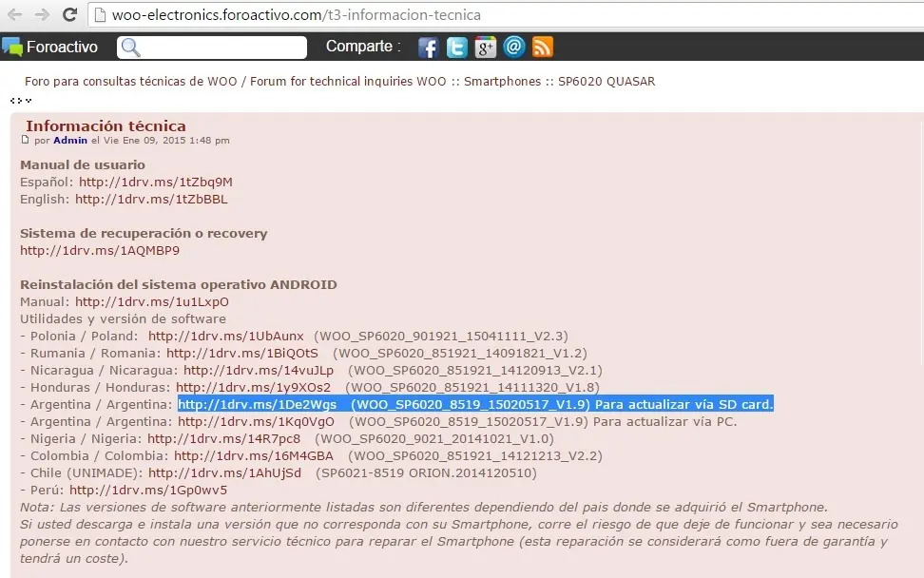924x578 pixels.
Task: Click the browser back arrow
Action: pyautogui.click(x=15, y=14)
